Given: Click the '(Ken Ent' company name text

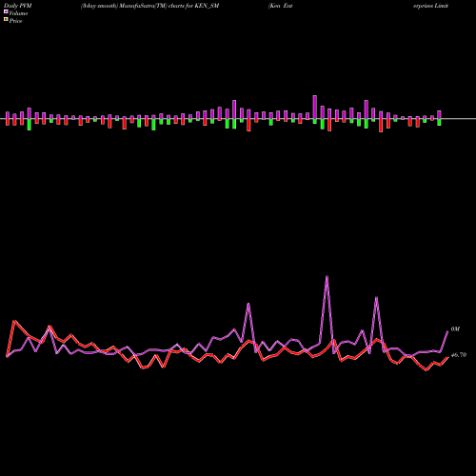Looking at the screenshot, I should (280, 6).
